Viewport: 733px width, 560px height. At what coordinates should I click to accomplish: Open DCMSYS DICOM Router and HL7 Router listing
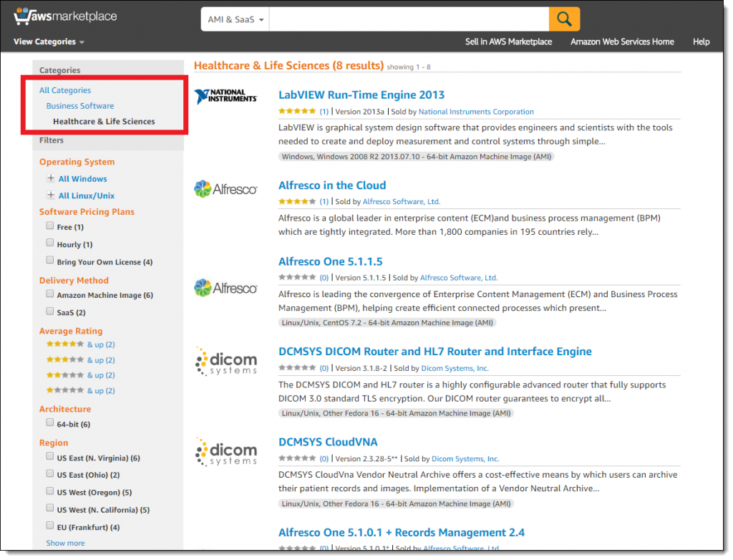point(435,352)
